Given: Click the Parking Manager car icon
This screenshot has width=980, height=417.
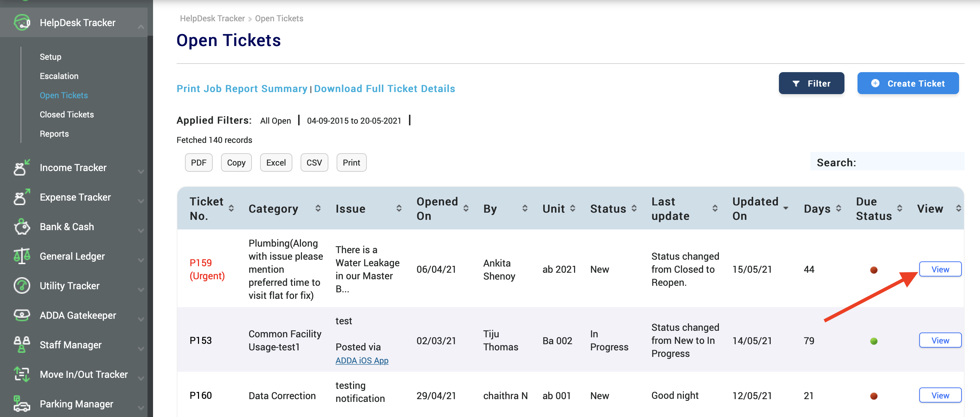Looking at the screenshot, I should point(22,404).
